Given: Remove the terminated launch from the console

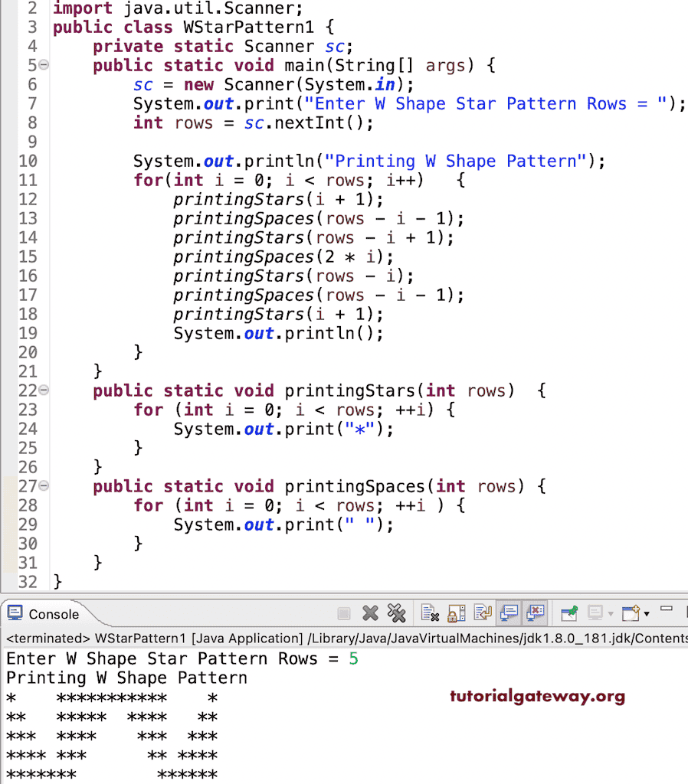Looking at the screenshot, I should 370,612.
